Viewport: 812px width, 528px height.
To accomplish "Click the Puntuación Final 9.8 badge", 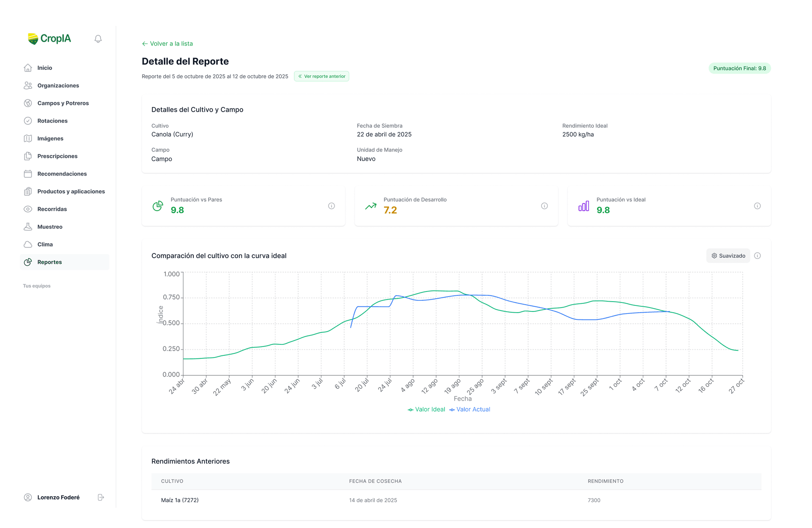I will click(739, 68).
